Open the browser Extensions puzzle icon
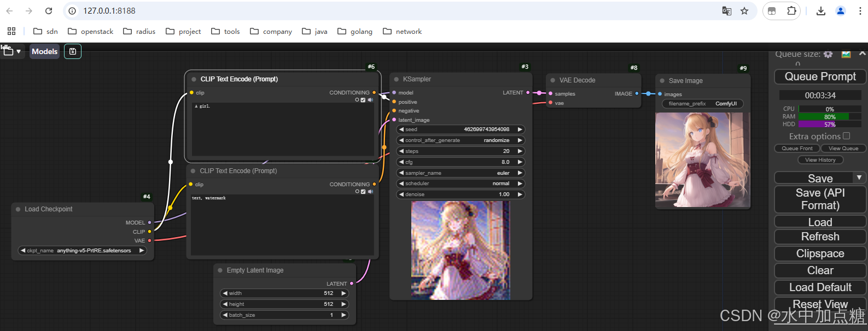Screen dimensions: 868x331 click(x=791, y=11)
